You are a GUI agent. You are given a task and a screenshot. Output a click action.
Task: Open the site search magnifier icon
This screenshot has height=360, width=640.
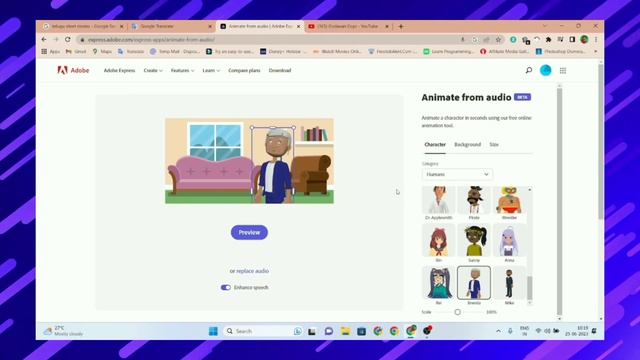point(529,70)
